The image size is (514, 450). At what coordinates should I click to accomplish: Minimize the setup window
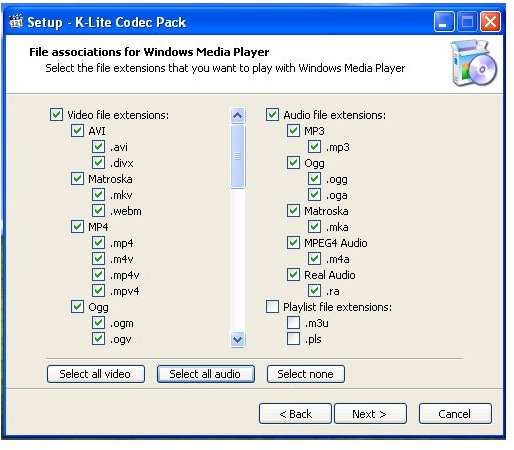point(444,22)
